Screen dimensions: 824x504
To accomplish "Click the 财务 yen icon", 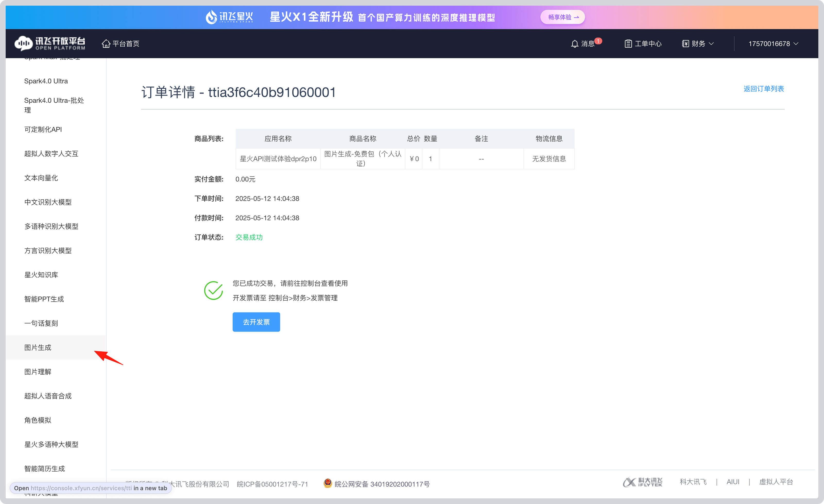I will (x=685, y=44).
